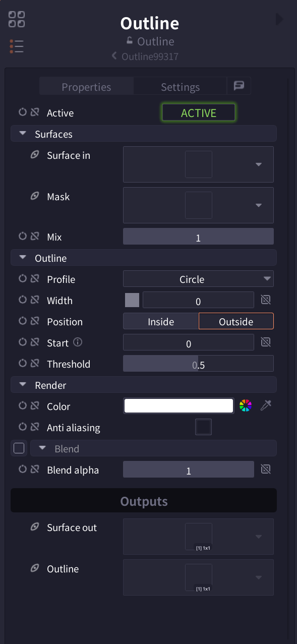Open the Mask input dropdown arrow
Viewport: 297px width, 644px height.
pyautogui.click(x=258, y=205)
